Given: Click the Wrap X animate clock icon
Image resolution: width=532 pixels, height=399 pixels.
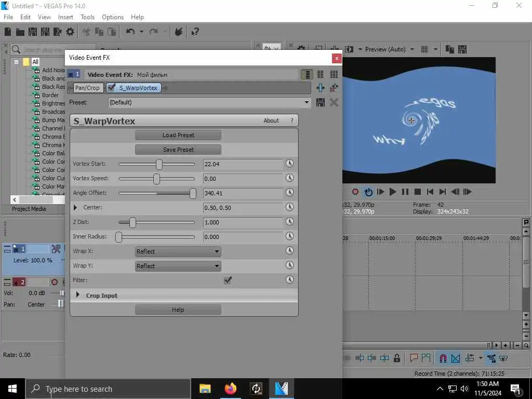Looking at the screenshot, I should pyautogui.click(x=289, y=251).
